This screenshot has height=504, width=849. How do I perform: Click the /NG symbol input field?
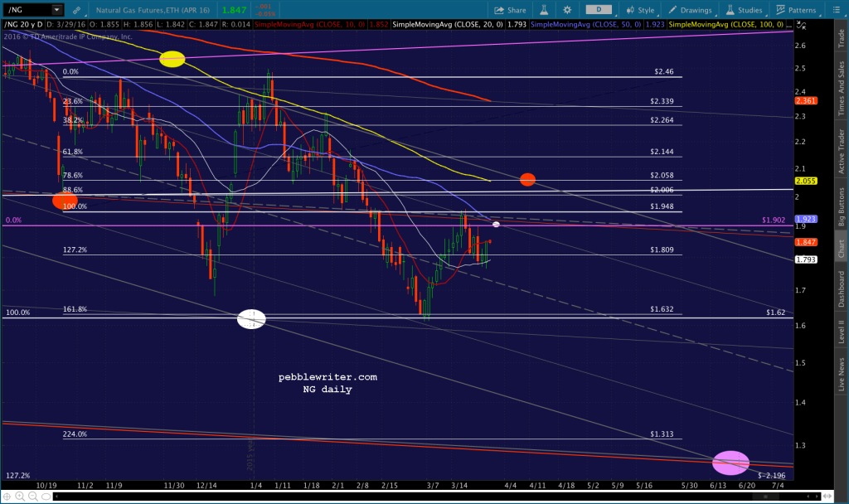(x=28, y=10)
